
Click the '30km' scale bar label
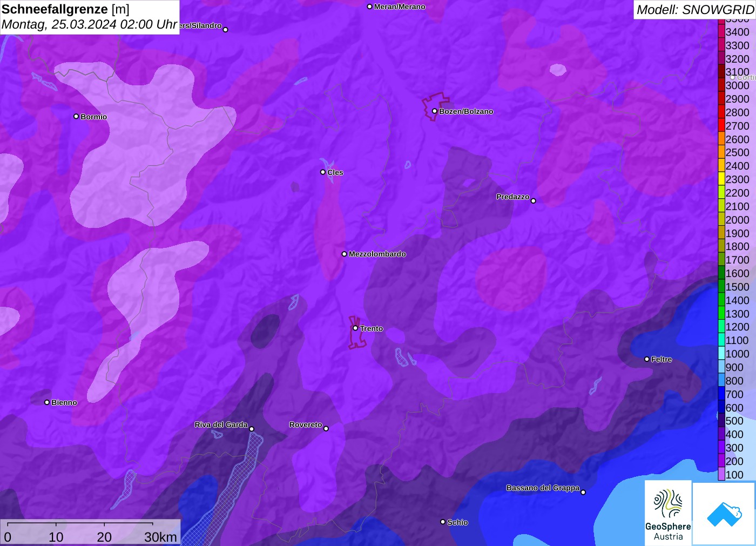click(160, 537)
